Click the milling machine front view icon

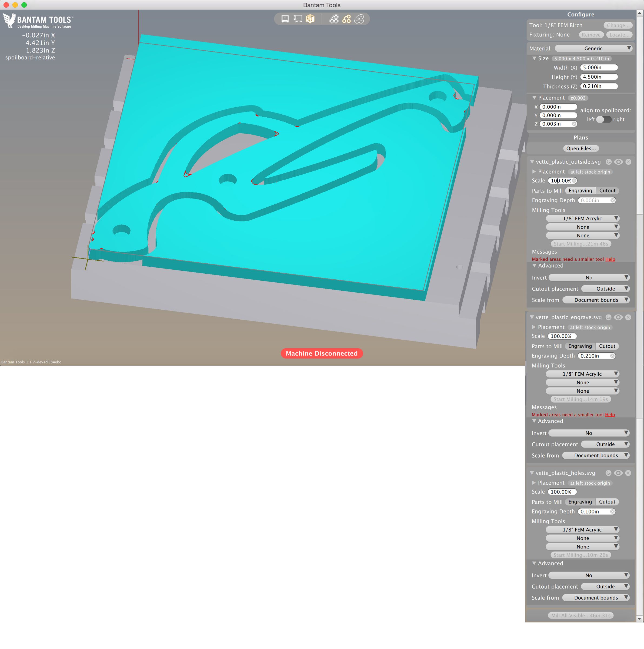(x=285, y=19)
